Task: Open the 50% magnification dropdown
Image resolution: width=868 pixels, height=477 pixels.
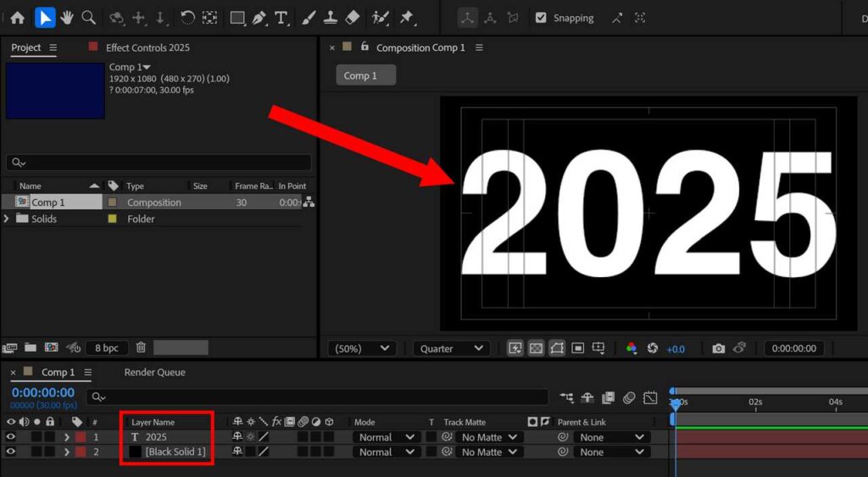Action: 361,348
